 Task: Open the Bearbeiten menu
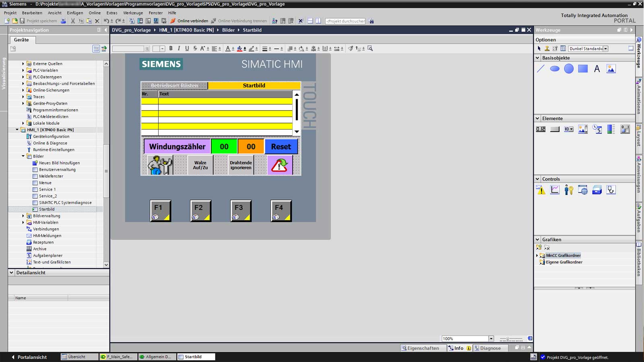click(32, 13)
